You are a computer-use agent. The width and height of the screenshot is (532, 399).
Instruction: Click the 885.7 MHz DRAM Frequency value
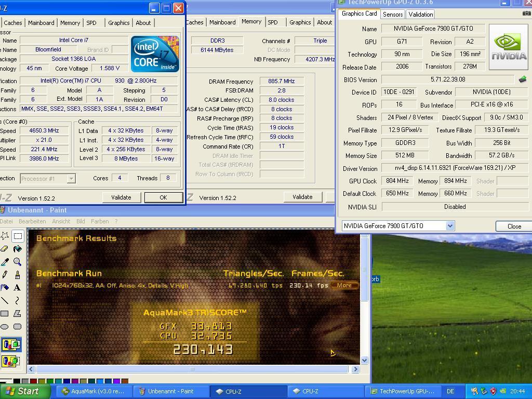coord(281,82)
